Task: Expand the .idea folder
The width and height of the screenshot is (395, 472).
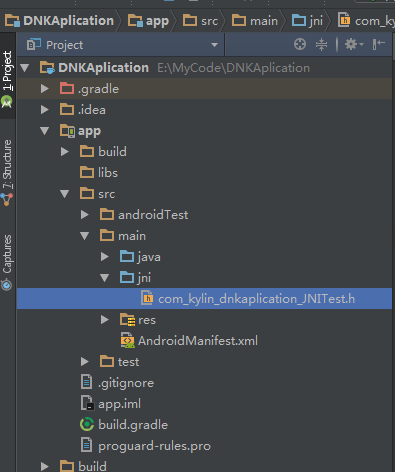Action: click(x=45, y=110)
